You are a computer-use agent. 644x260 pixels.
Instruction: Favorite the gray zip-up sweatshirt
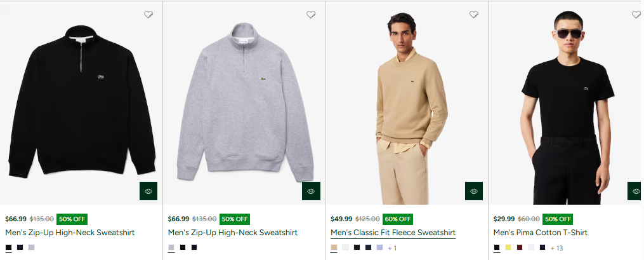point(311,15)
